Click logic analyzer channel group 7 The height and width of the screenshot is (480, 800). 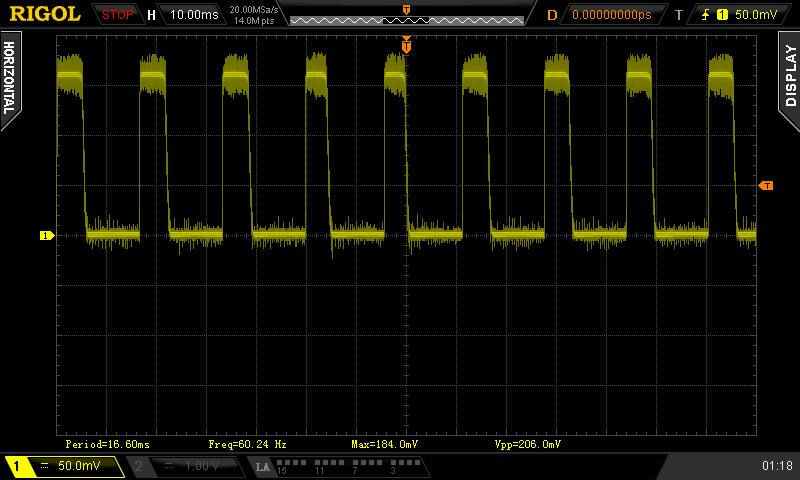click(367, 466)
